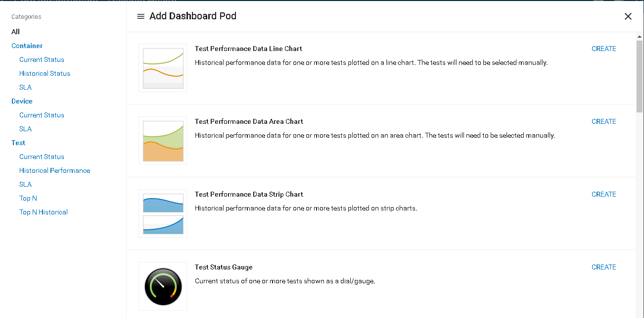
Task: Select the All category
Action: [16, 32]
